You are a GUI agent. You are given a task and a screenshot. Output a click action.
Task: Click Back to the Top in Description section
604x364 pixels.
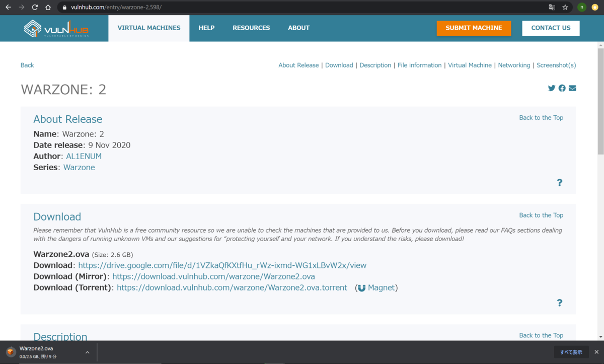tap(541, 335)
